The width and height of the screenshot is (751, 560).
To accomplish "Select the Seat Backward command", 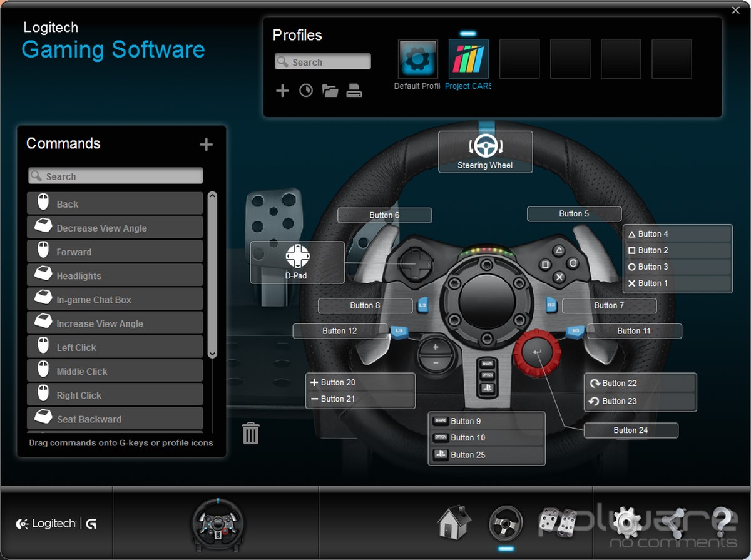I will (x=115, y=419).
